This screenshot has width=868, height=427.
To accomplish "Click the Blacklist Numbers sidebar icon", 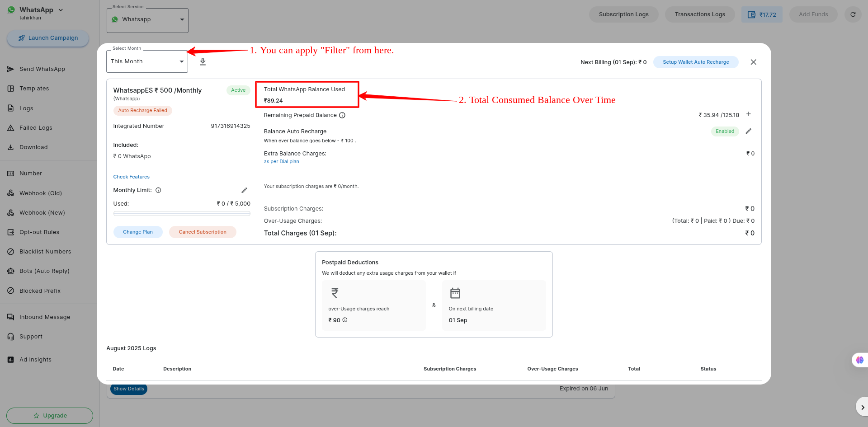I will tap(10, 252).
